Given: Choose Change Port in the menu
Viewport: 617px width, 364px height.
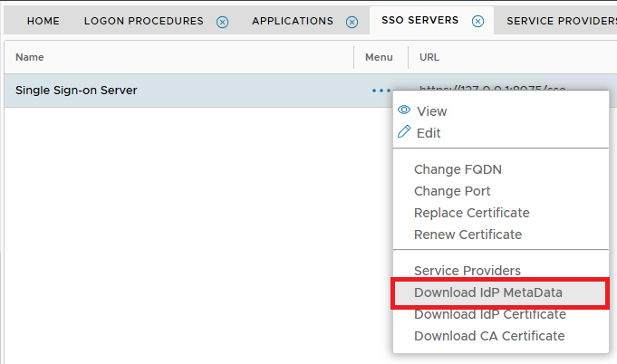Looking at the screenshot, I should pos(452,191).
